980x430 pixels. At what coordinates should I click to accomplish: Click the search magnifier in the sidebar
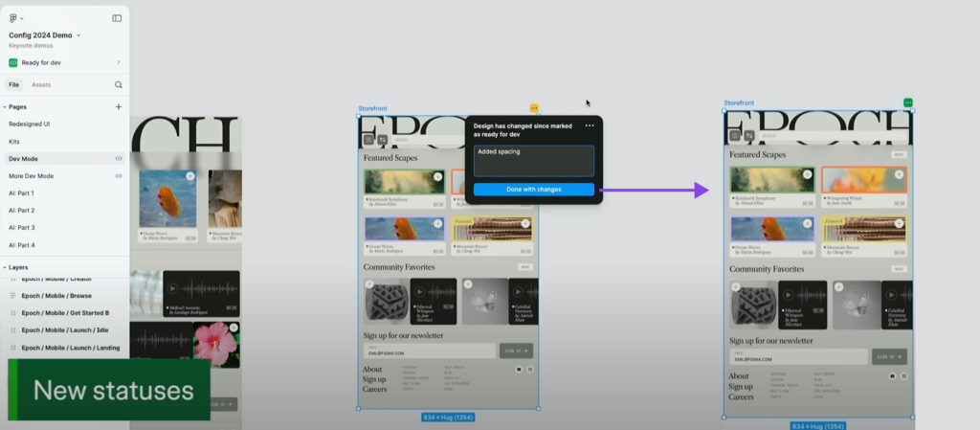pos(118,84)
